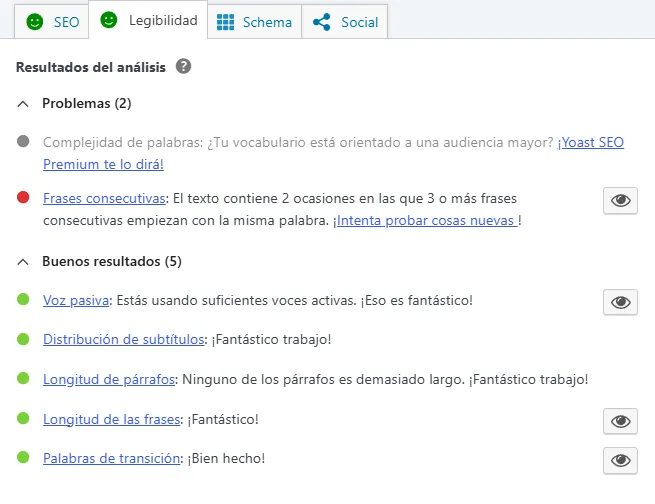Click the text Ninguno de los párrafos es demasiado largo
655x504 pixels.
coord(323,379)
